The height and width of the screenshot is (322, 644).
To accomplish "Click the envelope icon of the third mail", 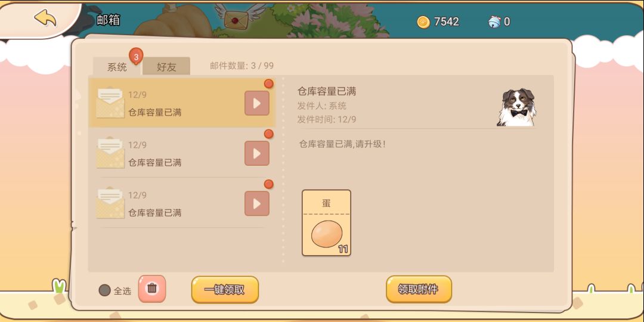I will (110, 203).
